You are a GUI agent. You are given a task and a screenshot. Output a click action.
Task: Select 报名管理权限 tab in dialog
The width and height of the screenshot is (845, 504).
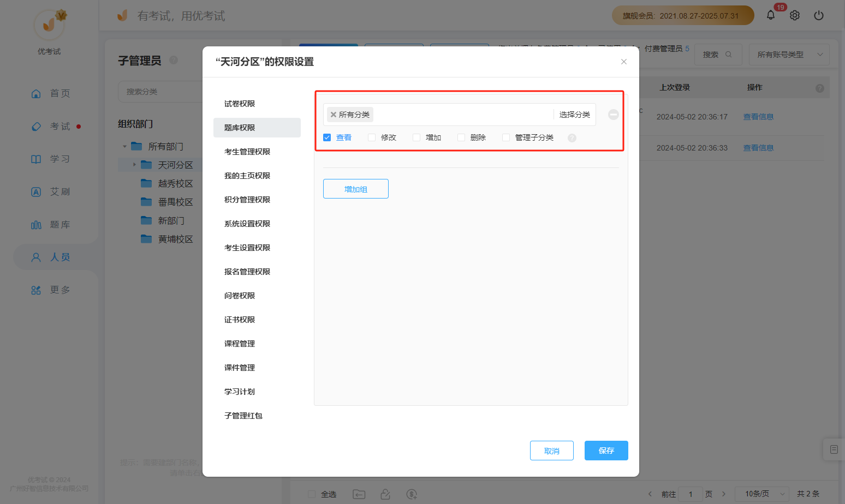(257, 272)
